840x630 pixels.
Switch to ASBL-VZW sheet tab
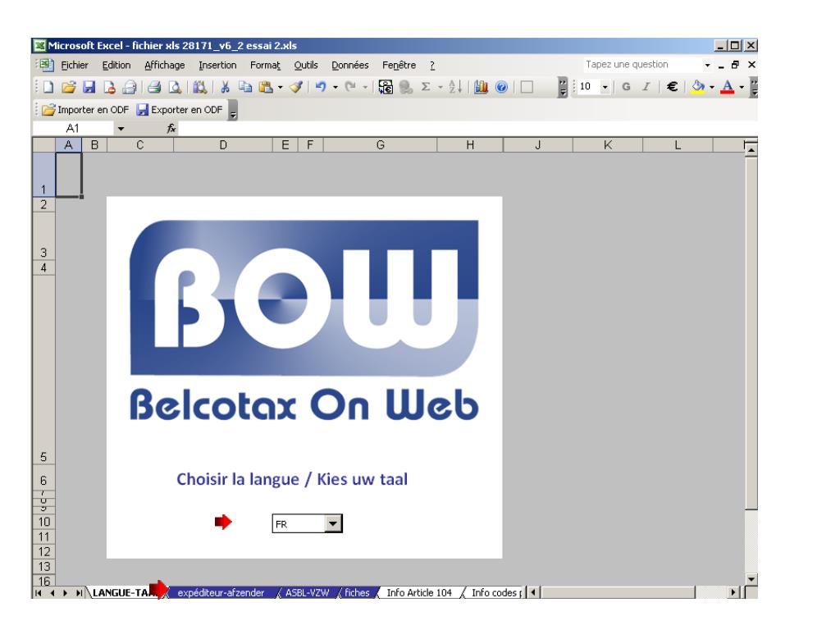(307, 592)
